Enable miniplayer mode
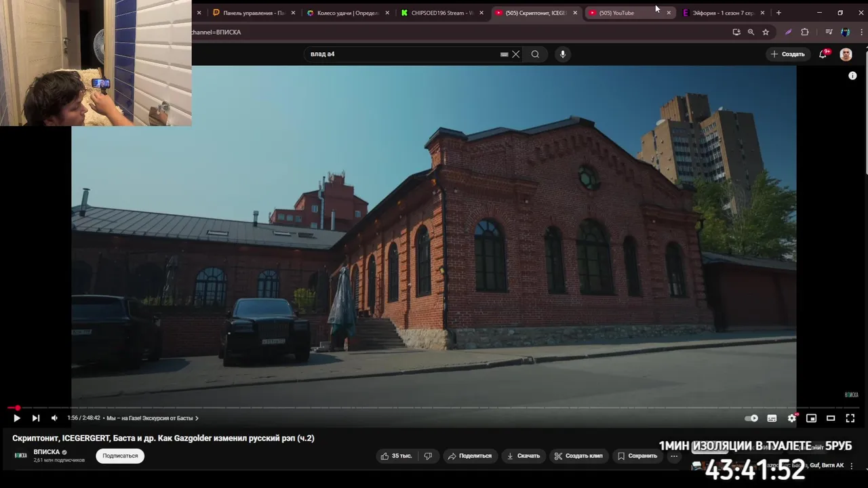The width and height of the screenshot is (868, 488). (811, 418)
